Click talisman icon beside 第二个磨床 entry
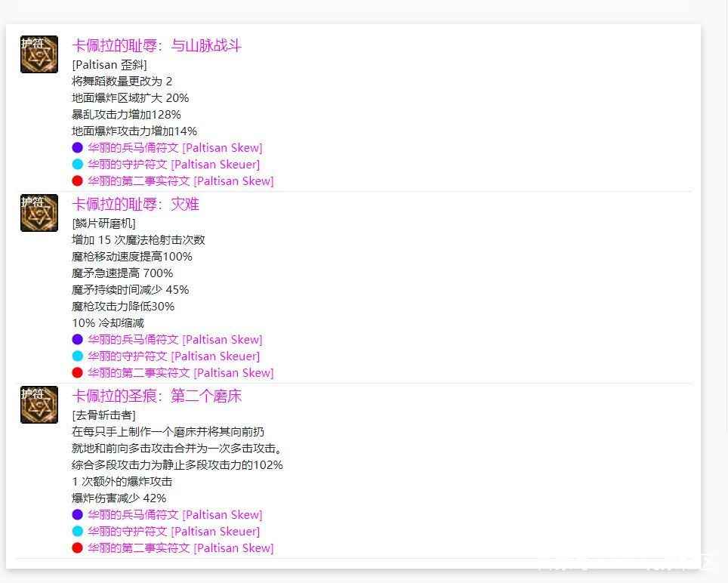Screen dimensions: 728x583 [39, 405]
